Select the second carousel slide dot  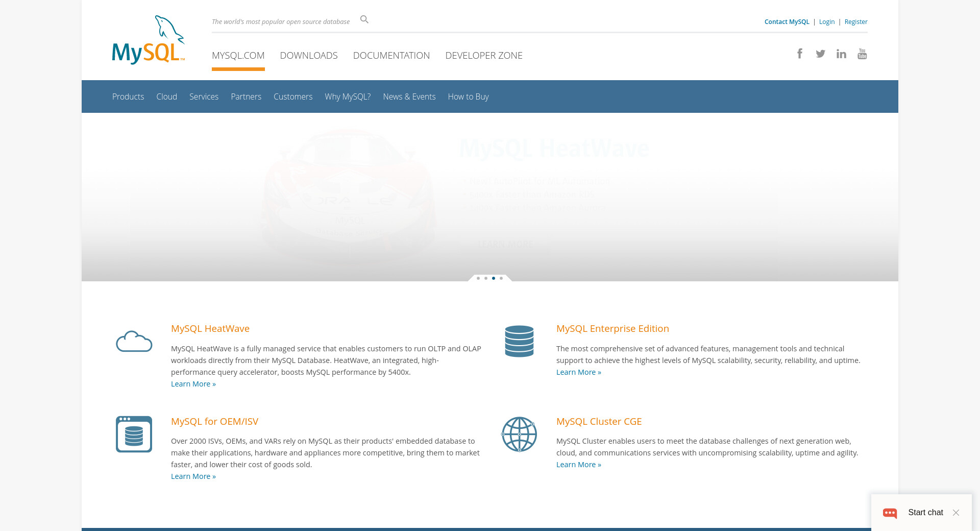point(486,278)
